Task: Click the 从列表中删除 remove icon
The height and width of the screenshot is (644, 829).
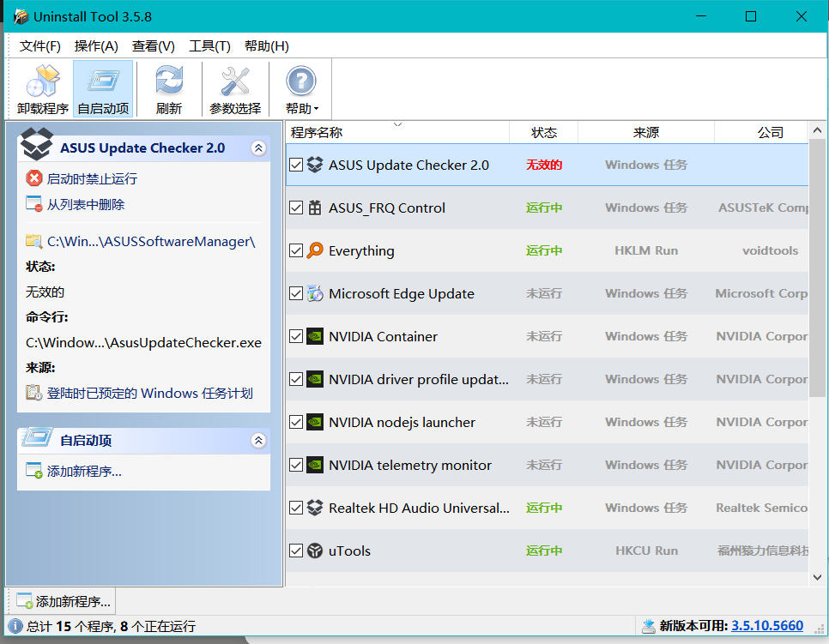Action: (x=33, y=204)
